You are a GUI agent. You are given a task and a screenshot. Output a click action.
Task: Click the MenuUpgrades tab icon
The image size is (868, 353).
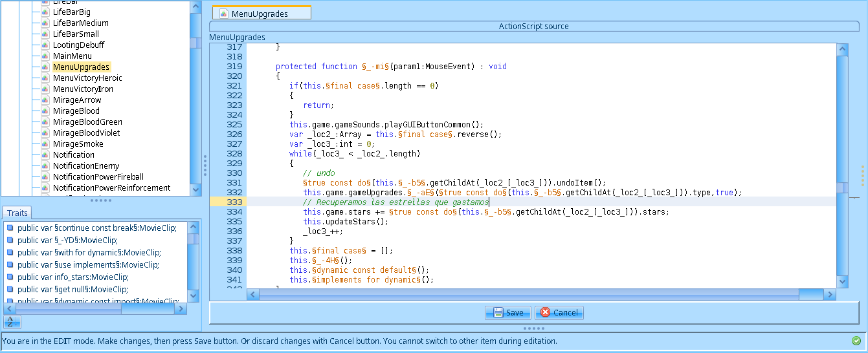[x=224, y=14]
